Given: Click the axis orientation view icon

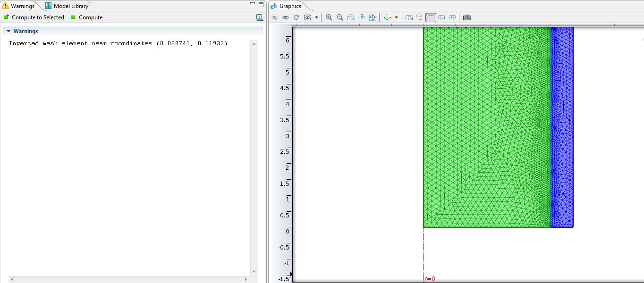Looking at the screenshot, I should click(388, 17).
